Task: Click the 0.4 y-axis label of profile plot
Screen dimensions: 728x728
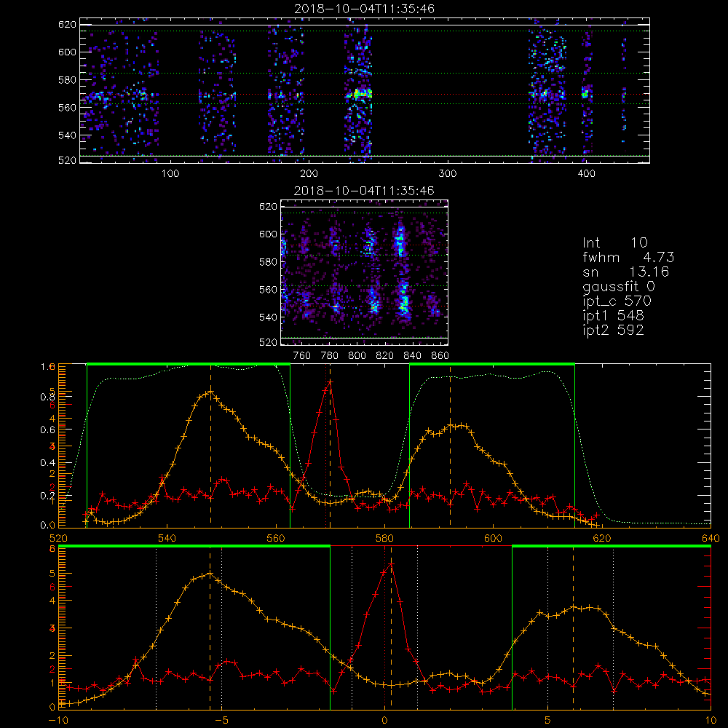Action: point(47,463)
